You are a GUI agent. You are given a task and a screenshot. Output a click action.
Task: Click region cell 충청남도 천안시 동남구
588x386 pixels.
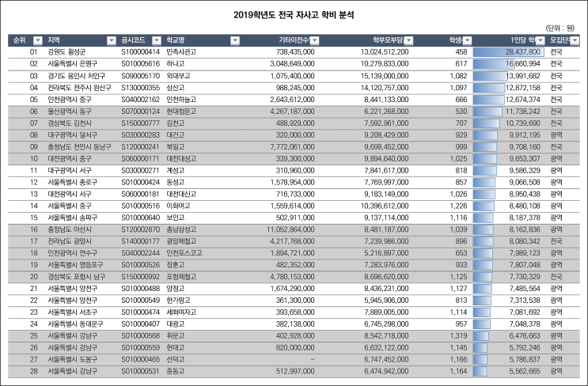pyautogui.click(x=79, y=146)
